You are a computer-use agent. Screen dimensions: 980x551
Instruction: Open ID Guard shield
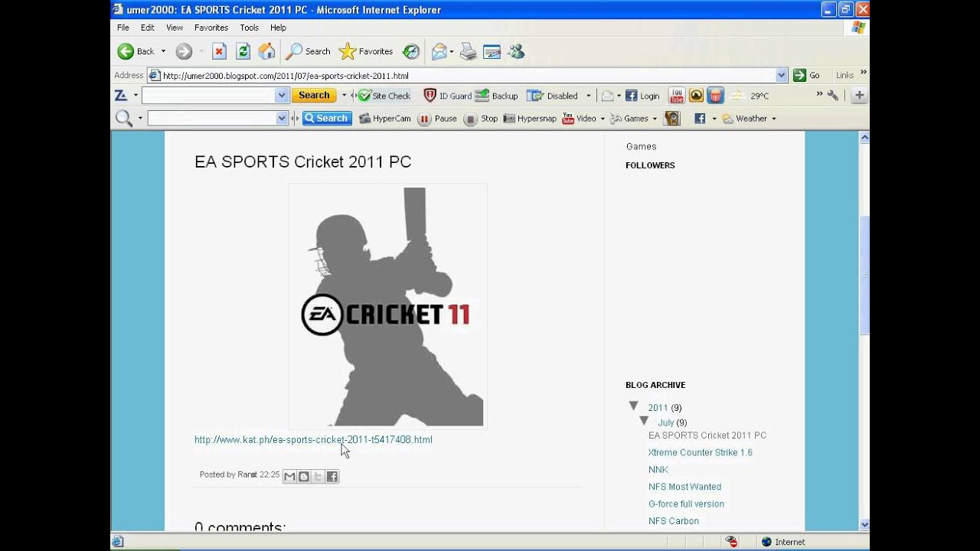point(447,96)
